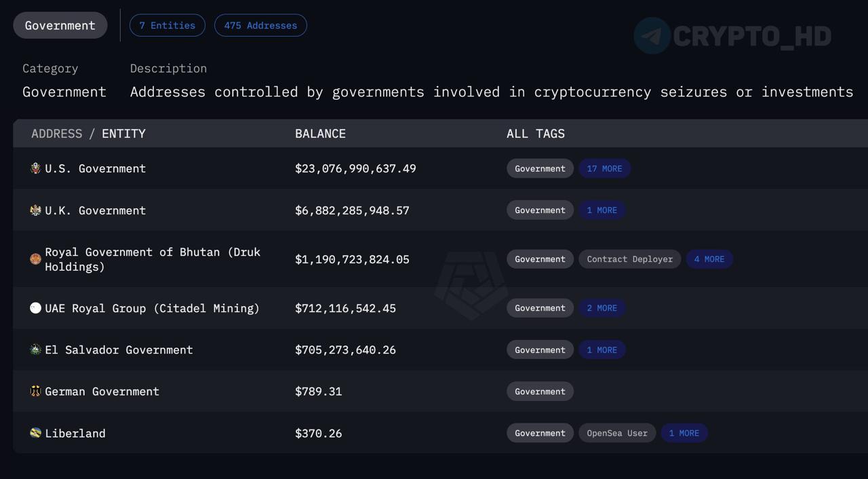Click the U.K. Government crest icon

tap(36, 210)
